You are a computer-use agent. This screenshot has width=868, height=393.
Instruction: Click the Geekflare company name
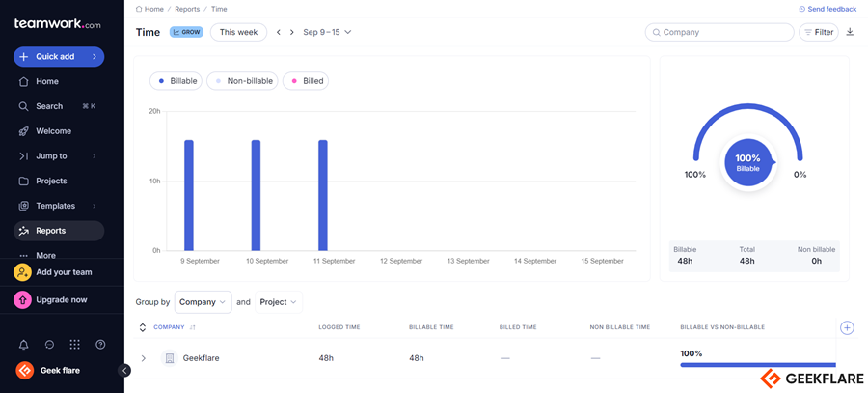click(x=201, y=358)
